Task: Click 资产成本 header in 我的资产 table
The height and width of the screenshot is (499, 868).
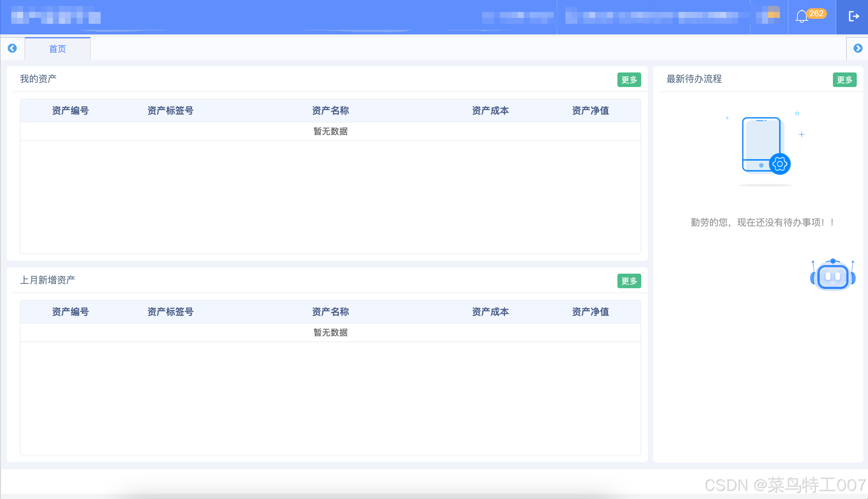Action: [490, 111]
